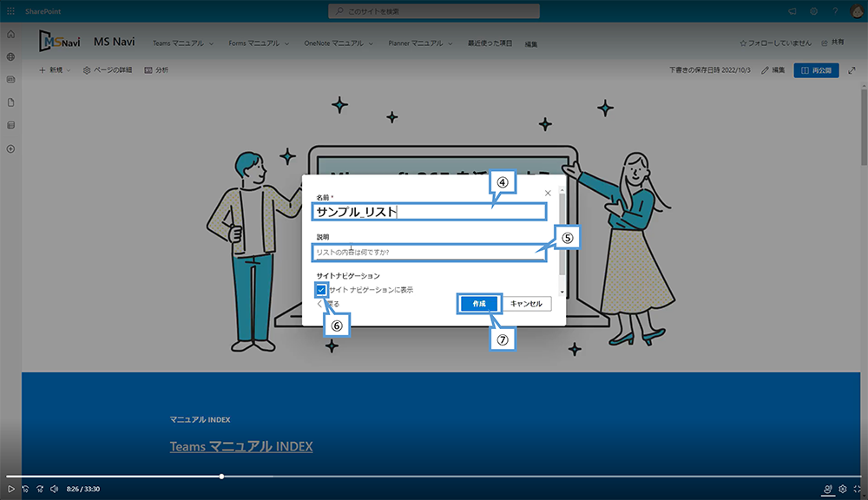Open the help question mark icon
The height and width of the screenshot is (500, 868).
point(835,11)
